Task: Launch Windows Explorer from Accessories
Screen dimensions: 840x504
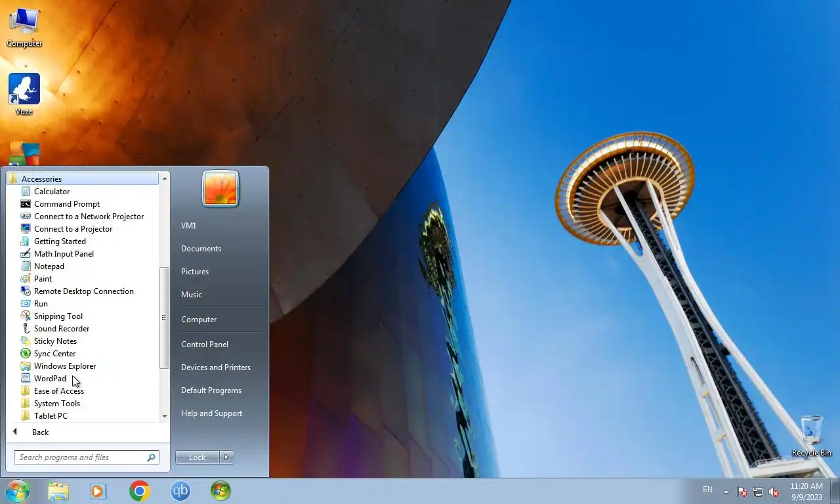Action: [64, 366]
